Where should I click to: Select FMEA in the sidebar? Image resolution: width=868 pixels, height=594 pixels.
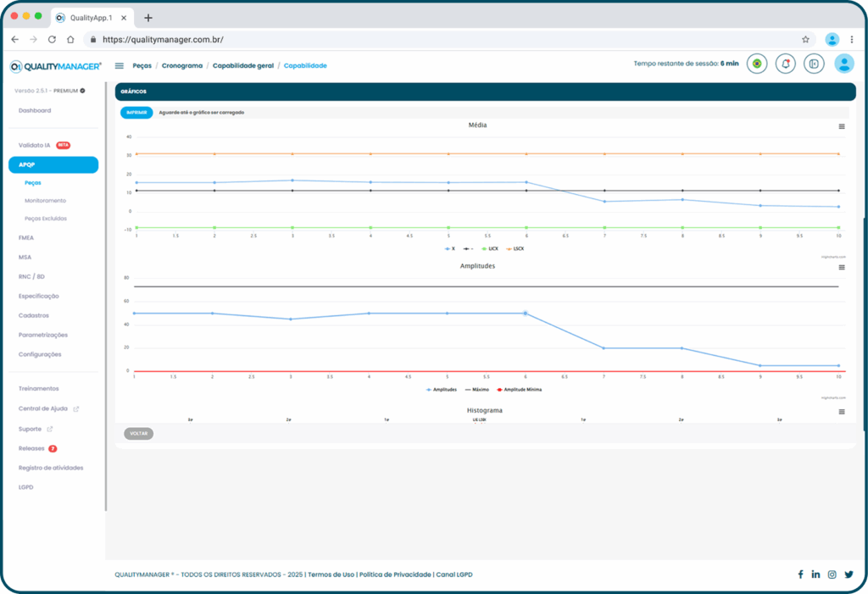coord(26,238)
